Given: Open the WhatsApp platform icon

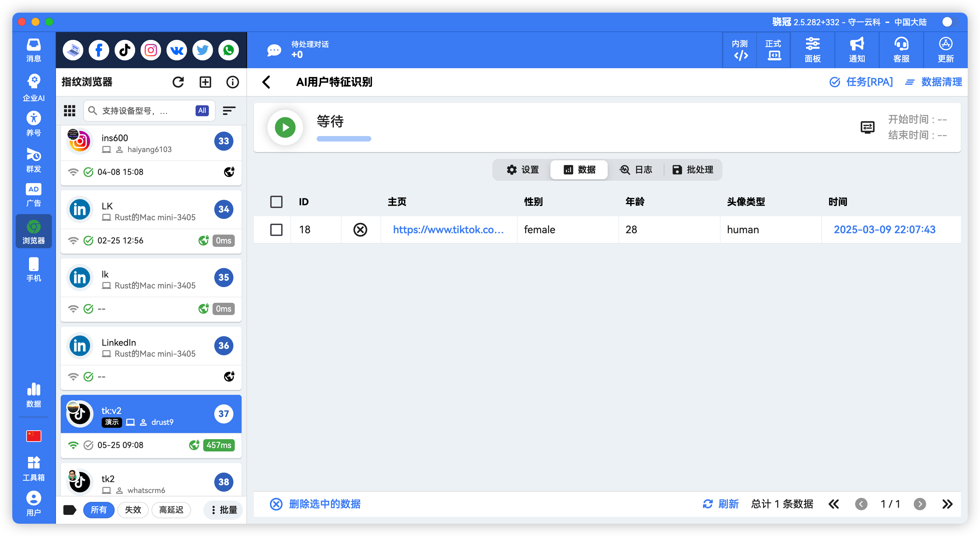Looking at the screenshot, I should [x=228, y=50].
